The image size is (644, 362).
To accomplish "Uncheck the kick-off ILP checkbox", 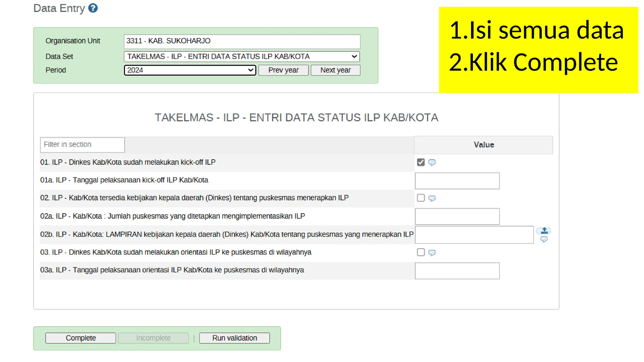I will point(421,162).
